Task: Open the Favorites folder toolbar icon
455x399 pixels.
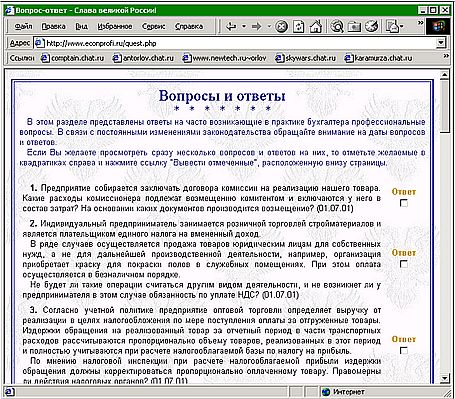Action: pos(354,26)
